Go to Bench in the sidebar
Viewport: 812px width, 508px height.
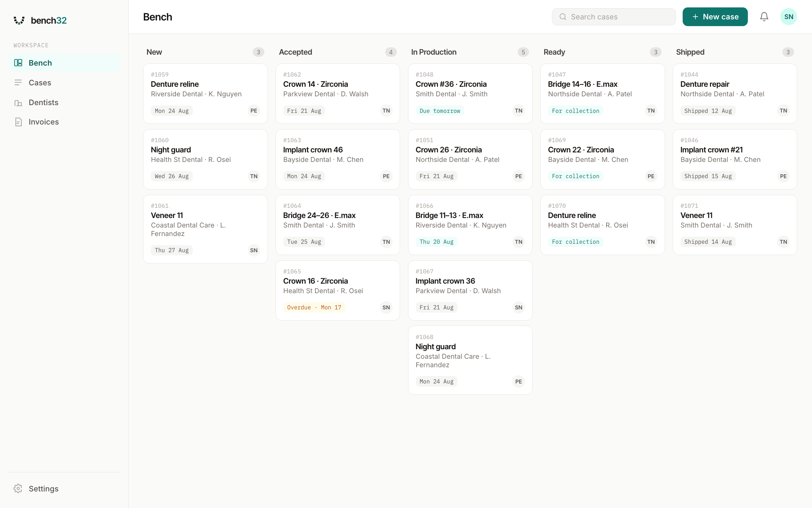[x=64, y=63]
